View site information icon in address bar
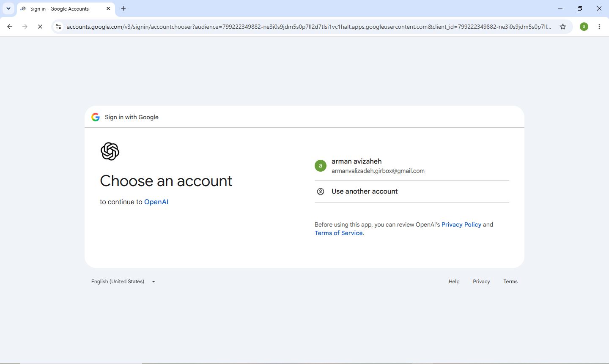The height and width of the screenshot is (364, 609). (58, 27)
